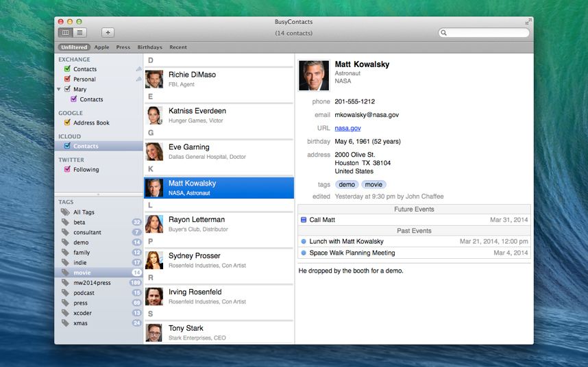Image resolution: width=588 pixels, height=367 pixels.
Task: Open the nasa.gov URL link
Action: (347, 128)
